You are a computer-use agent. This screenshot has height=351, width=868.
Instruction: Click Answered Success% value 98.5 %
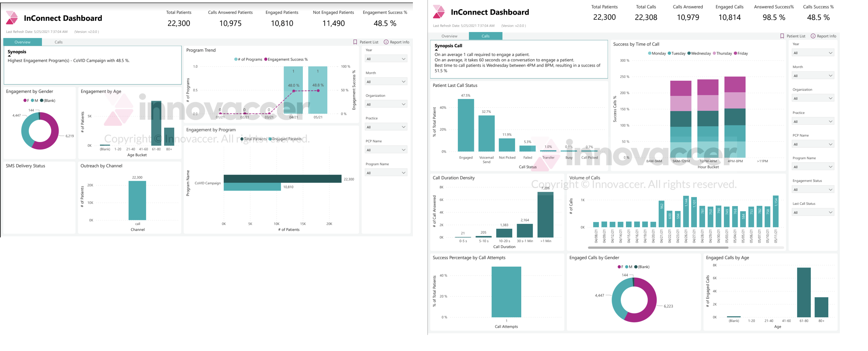tap(774, 17)
